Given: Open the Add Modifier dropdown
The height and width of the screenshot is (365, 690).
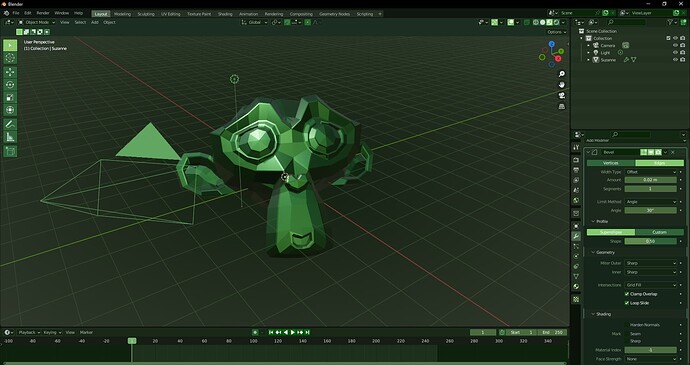Looking at the screenshot, I should click(635, 140).
